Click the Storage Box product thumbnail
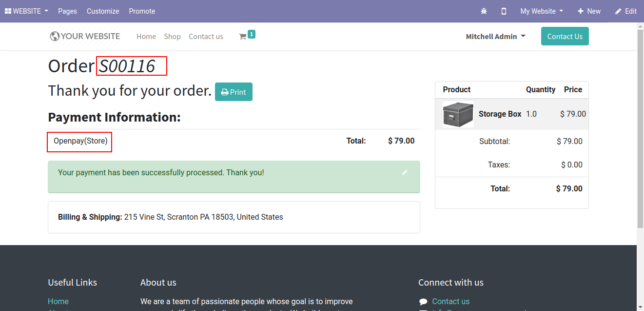644x311 pixels. click(458, 114)
